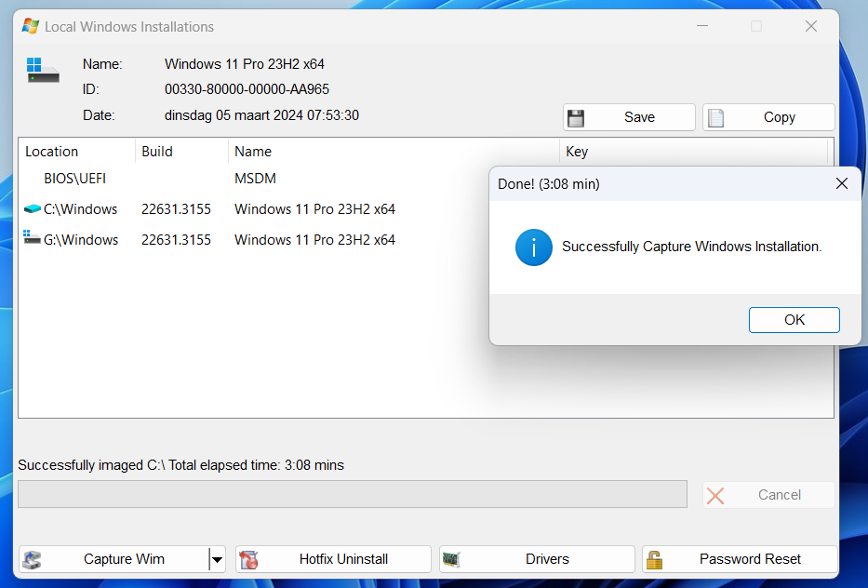Viewport: 868px width, 588px height.
Task: Click the ID value 00330-80000-00000-AA965
Action: [x=247, y=89]
